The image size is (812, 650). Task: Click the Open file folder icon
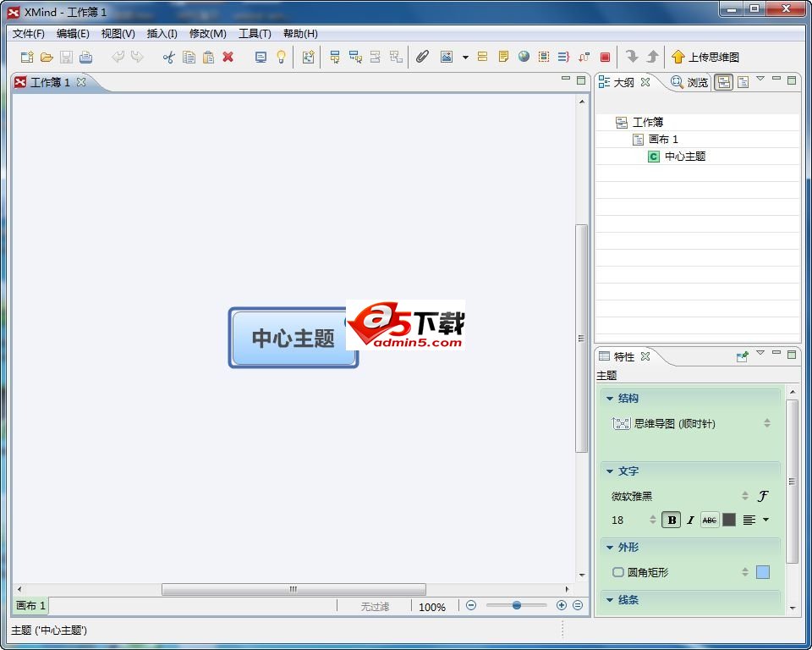(47, 57)
